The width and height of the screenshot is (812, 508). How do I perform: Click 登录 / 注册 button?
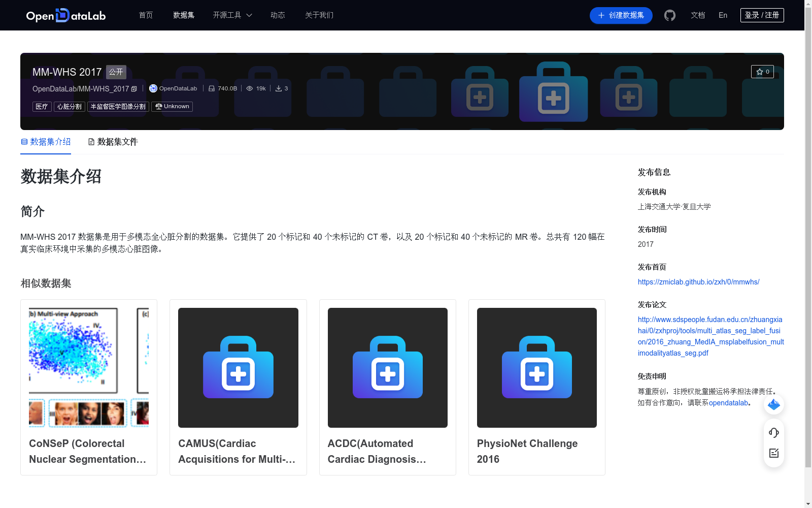tap(762, 15)
